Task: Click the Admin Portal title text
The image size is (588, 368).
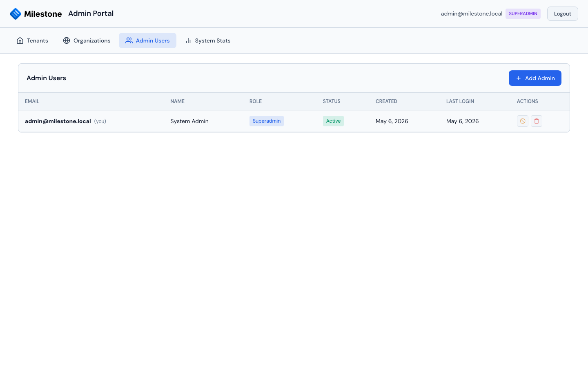Action: coord(91,13)
